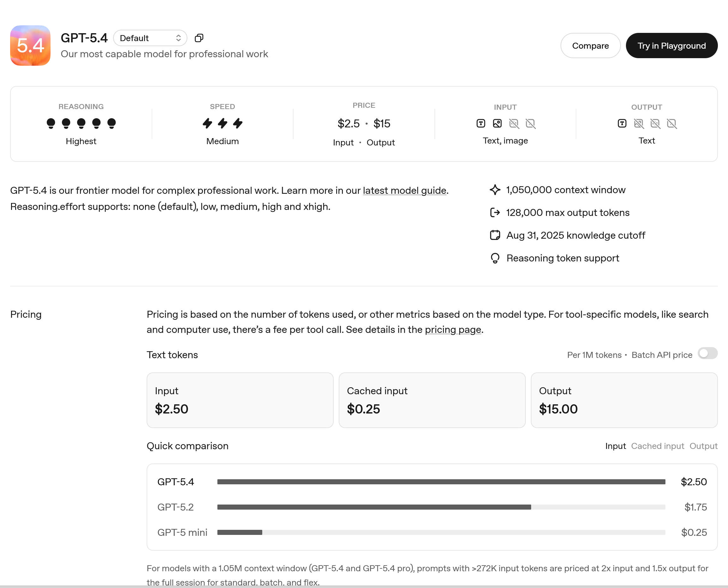Viewport: 728px width, 588px height.
Task: Open the pricing page link
Action: click(453, 329)
